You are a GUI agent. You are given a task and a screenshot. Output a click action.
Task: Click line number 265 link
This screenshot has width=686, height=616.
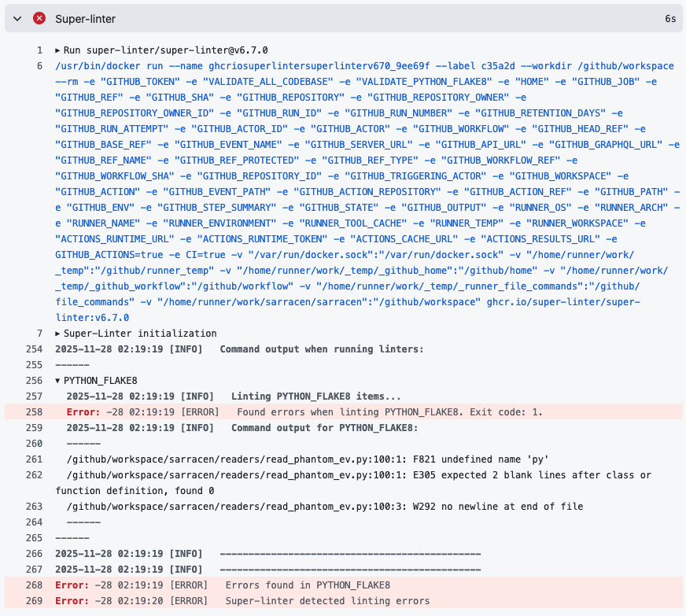(x=34, y=539)
